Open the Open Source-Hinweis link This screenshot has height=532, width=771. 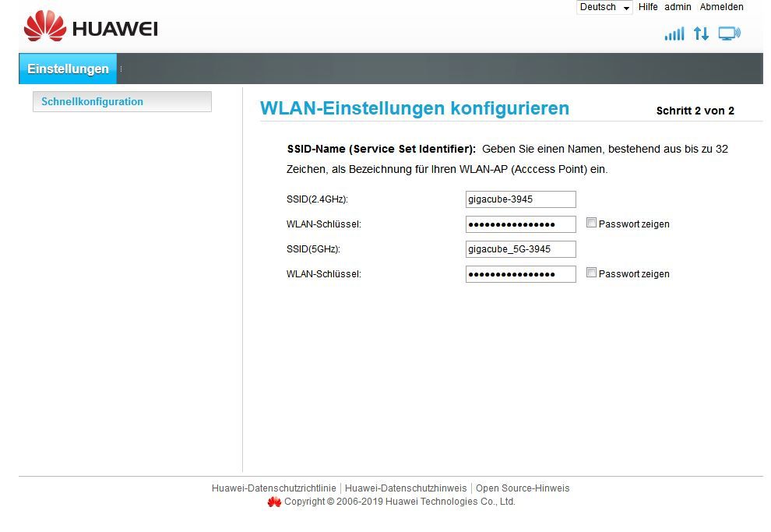coord(523,488)
